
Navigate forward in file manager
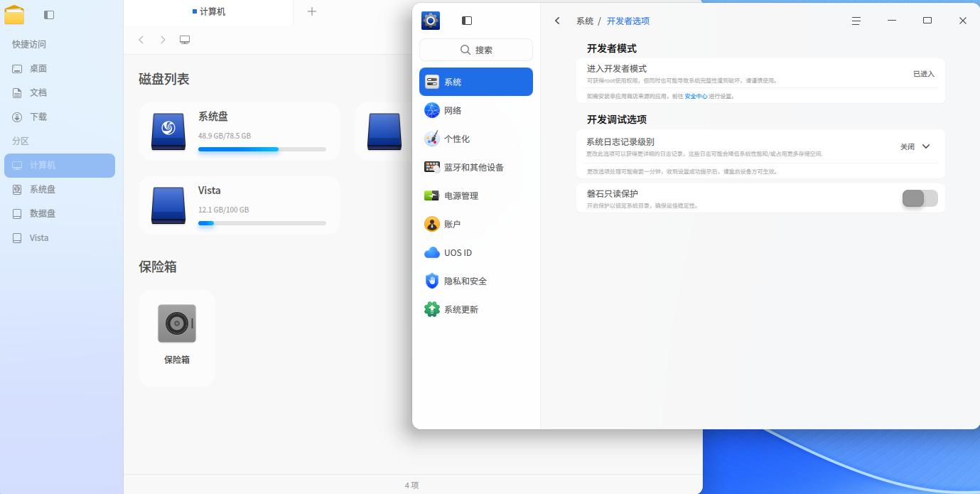pos(163,40)
